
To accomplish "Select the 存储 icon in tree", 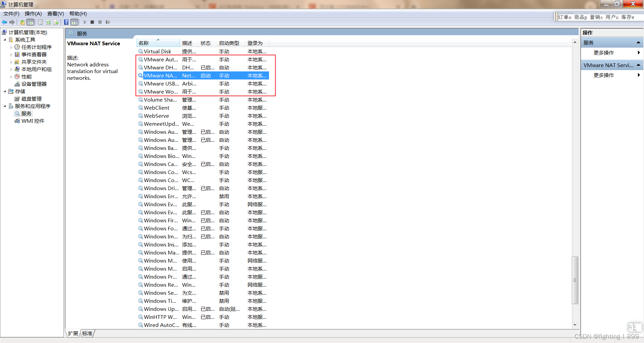I will pos(11,92).
